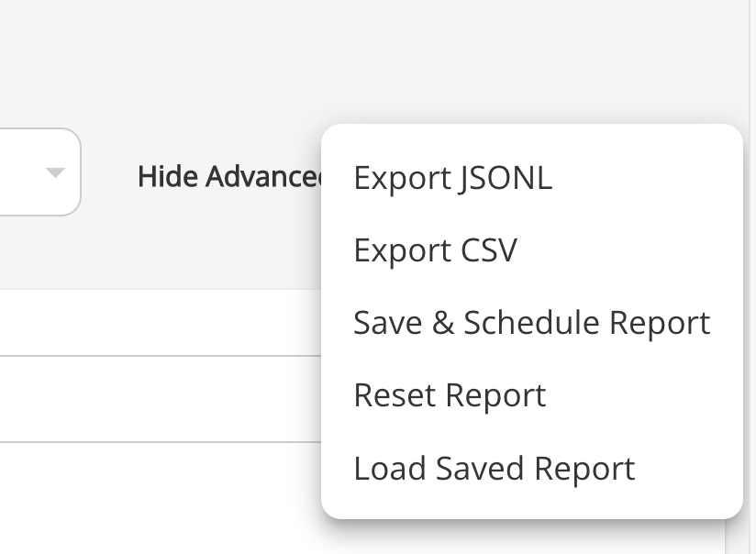Open Save & Schedule Report
The height and width of the screenshot is (554, 756).
pos(531,323)
